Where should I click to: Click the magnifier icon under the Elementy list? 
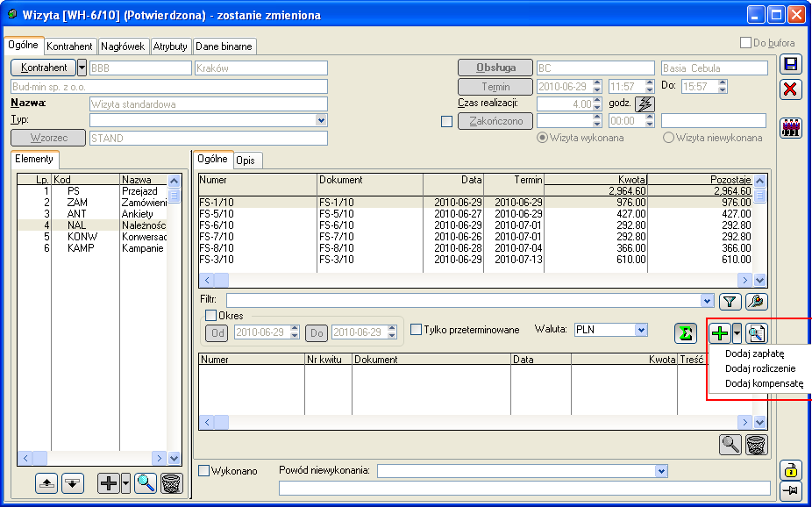pos(146,483)
